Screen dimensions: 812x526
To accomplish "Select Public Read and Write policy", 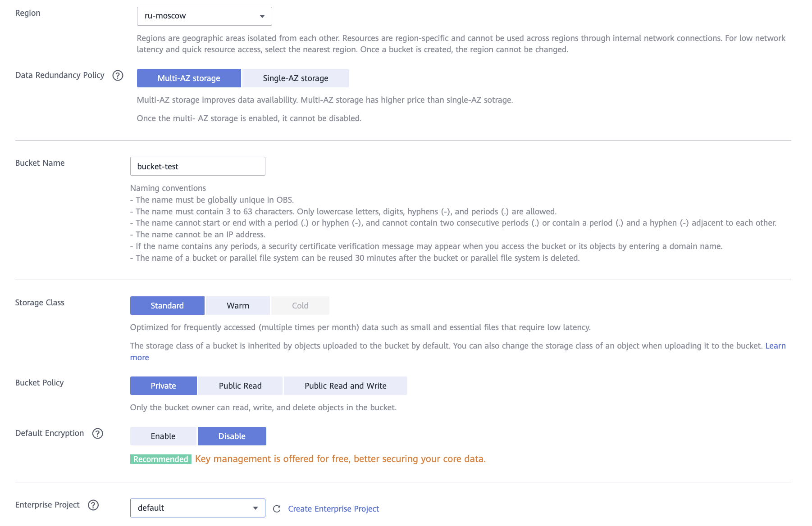I will tap(345, 386).
